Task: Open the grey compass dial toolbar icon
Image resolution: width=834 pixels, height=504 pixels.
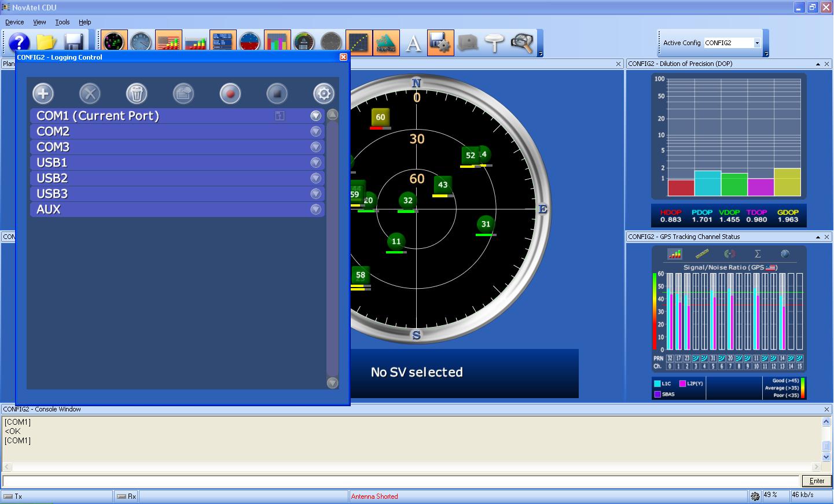Action: (x=332, y=43)
